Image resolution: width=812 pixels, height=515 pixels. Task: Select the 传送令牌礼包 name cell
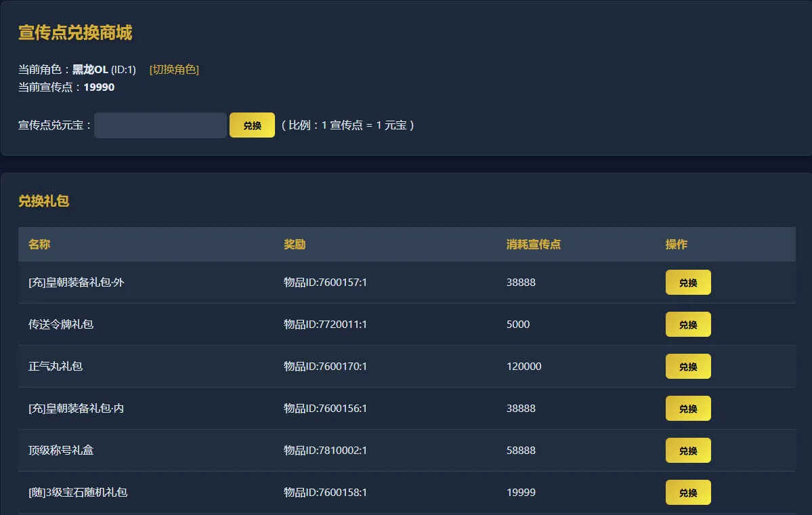pos(61,325)
